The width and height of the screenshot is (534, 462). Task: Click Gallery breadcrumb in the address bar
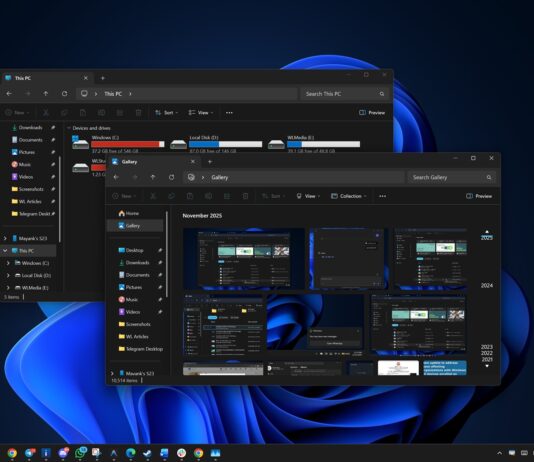click(220, 177)
